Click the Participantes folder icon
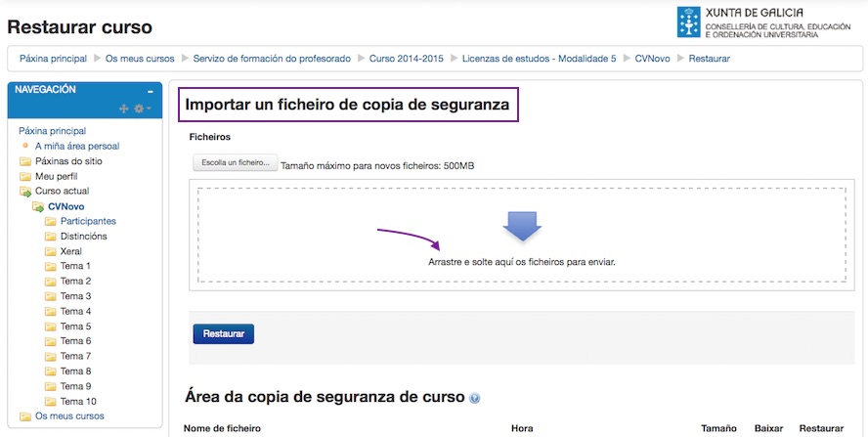The image size is (868, 437). (51, 222)
